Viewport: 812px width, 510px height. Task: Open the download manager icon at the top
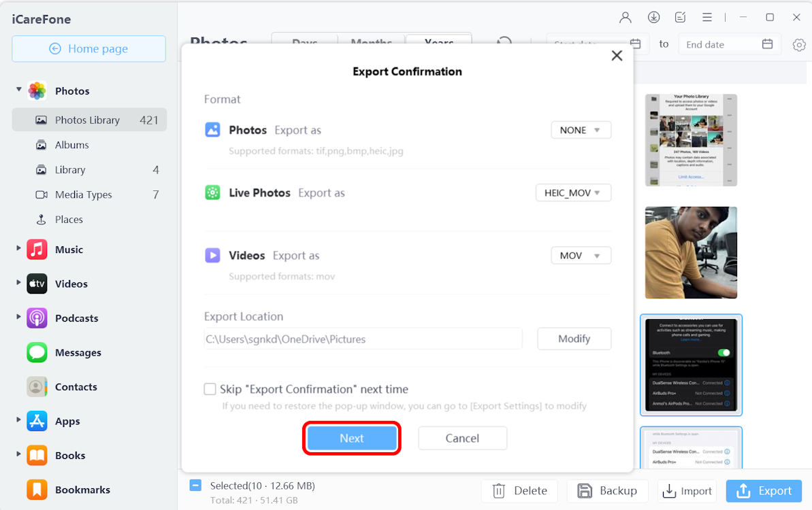pos(653,17)
